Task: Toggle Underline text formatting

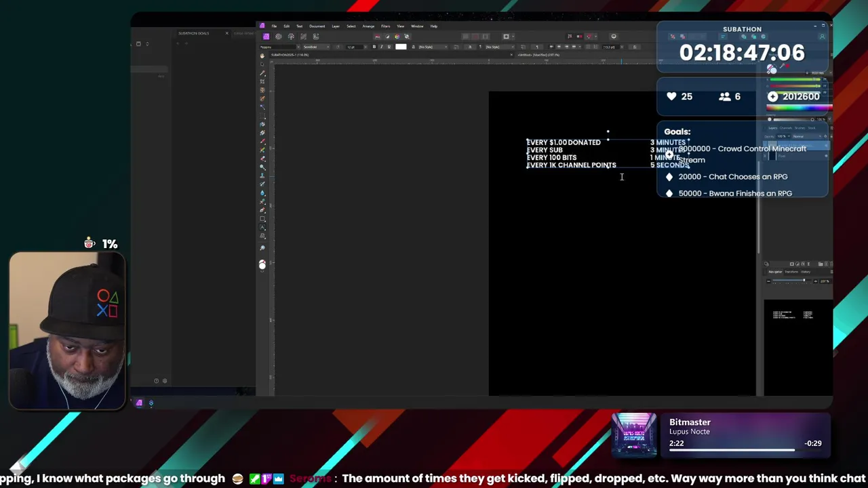Action: point(389,47)
